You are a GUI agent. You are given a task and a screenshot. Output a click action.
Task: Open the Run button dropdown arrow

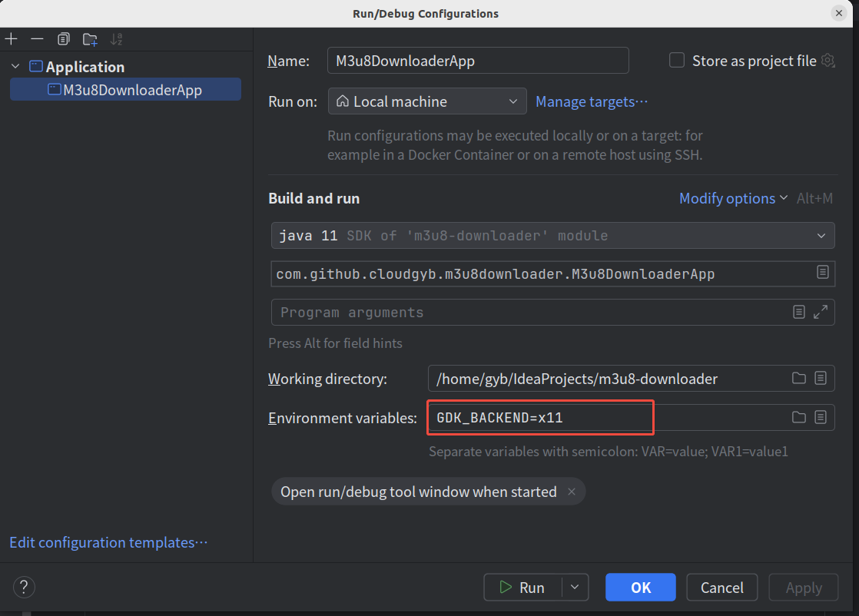[573, 587]
